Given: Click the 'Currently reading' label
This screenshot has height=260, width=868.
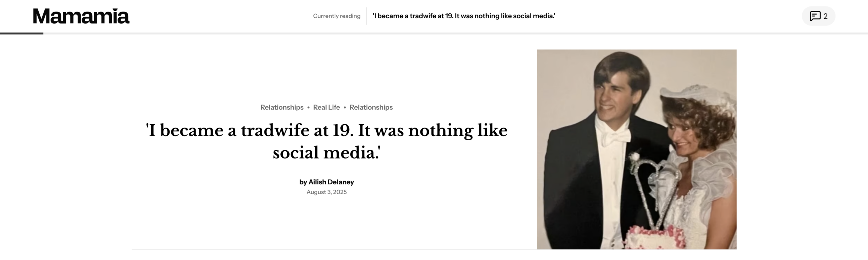Looking at the screenshot, I should 336,16.
